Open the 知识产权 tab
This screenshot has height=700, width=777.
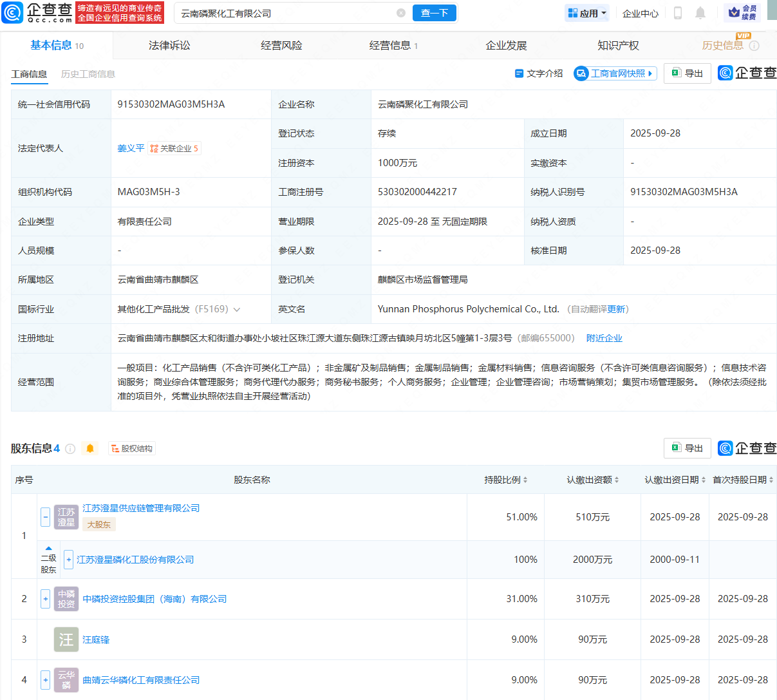(x=618, y=46)
